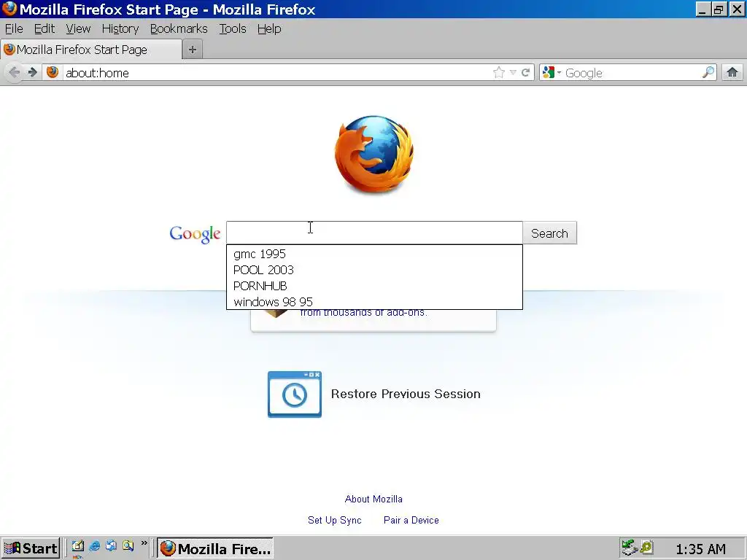Go back with the Back arrow button
The width and height of the screenshot is (747, 560).
pyautogui.click(x=14, y=72)
